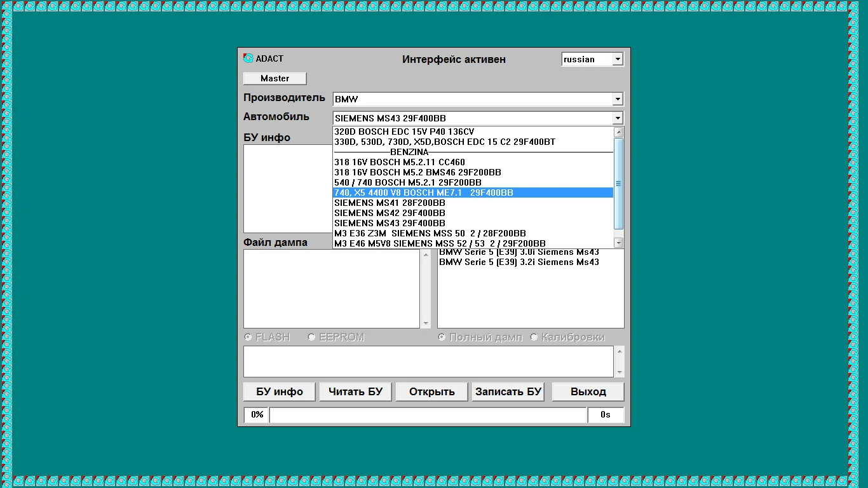868x488 pixels.
Task: Choose 330D, 530D, 730D, X5D BOSCH EDC 15 entry
Action: pyautogui.click(x=473, y=142)
